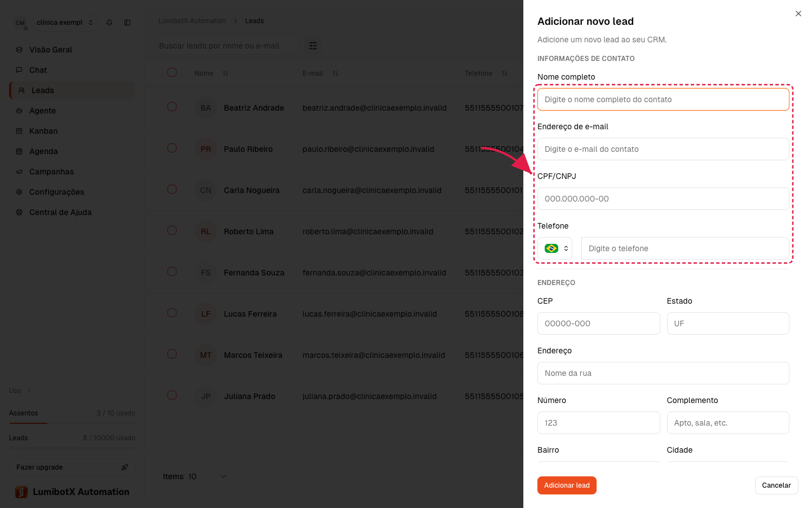Open the clinica exemplo workspace switcher
The height and width of the screenshot is (508, 812).
click(x=64, y=23)
